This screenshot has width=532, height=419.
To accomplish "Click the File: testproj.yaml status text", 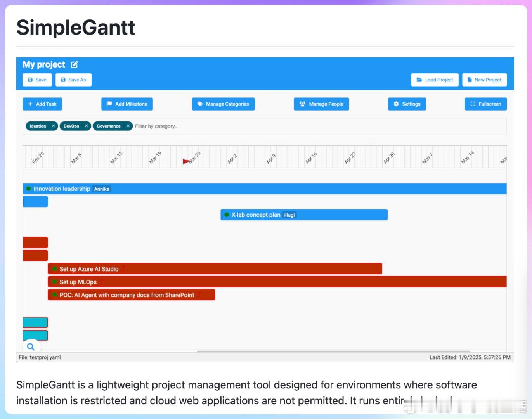I will (40, 357).
